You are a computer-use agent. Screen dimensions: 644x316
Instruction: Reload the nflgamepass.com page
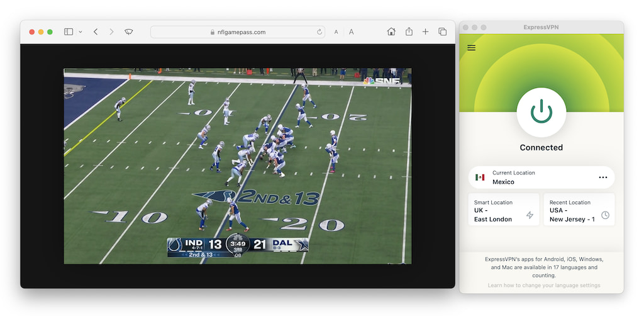tap(319, 32)
